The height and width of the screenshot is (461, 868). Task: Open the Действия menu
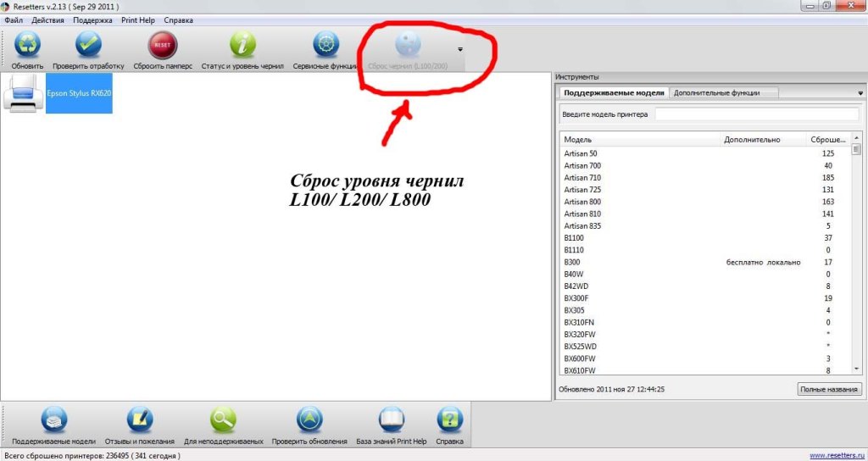(47, 20)
